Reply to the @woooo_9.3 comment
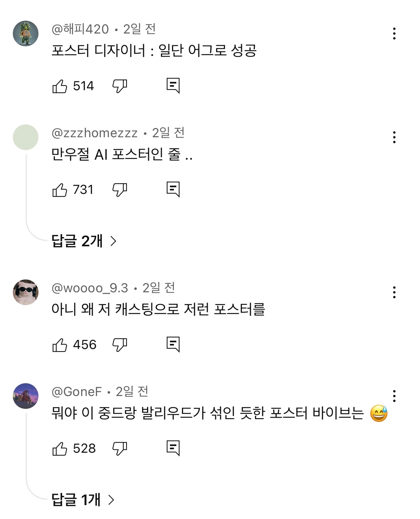The height and width of the screenshot is (519, 420). 173,344
